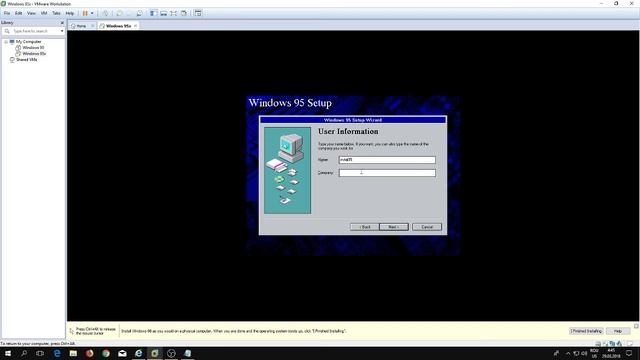The image size is (640, 360).
Task: Select the Windows 95 VM in Library
Action: (x=33, y=48)
